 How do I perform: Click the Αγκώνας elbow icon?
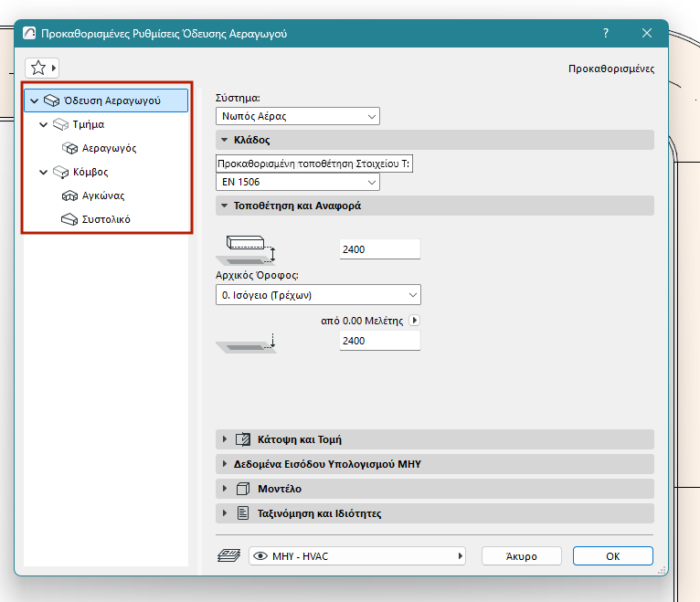(x=69, y=195)
